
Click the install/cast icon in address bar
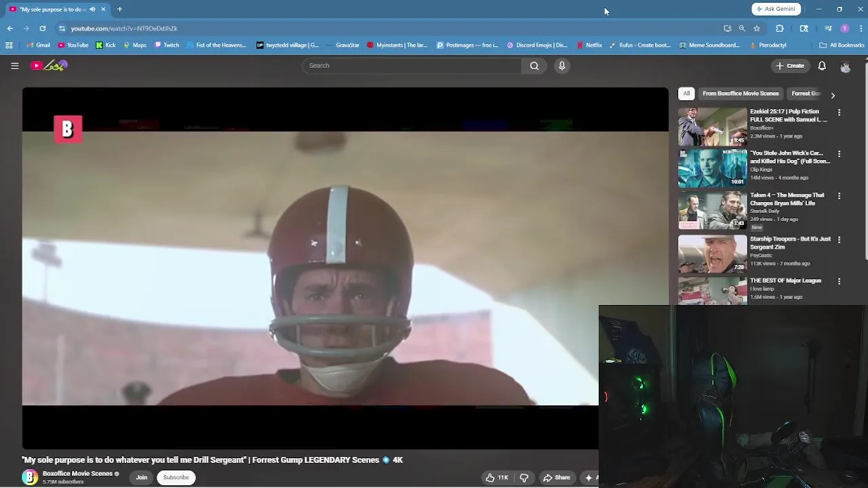[728, 28]
